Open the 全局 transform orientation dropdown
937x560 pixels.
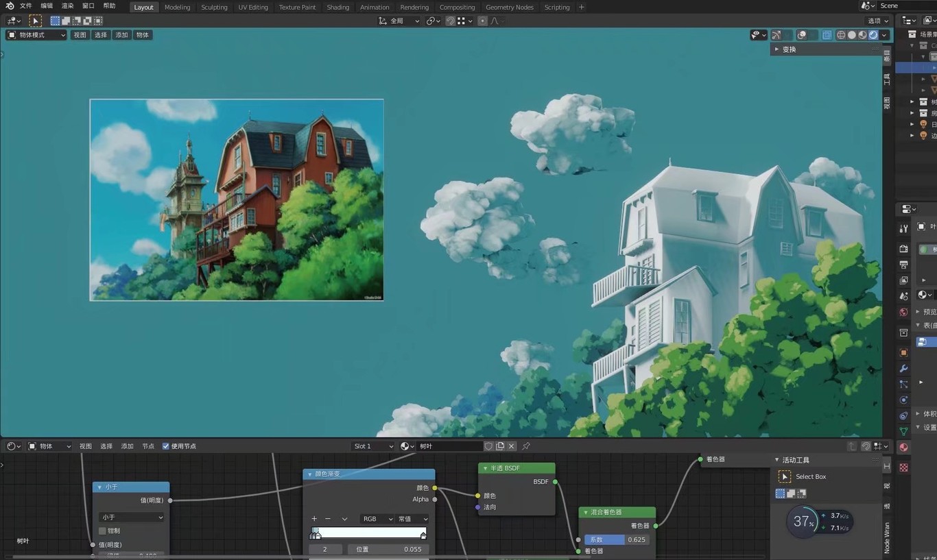click(x=399, y=21)
